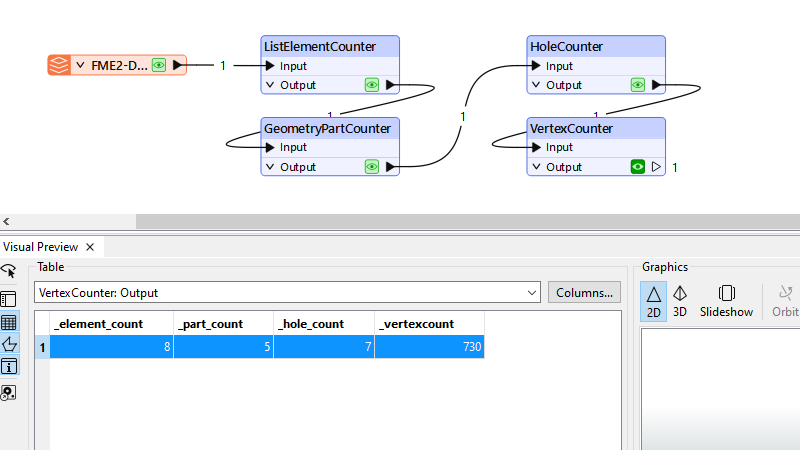The width and height of the screenshot is (800, 450).
Task: Inspect cached features on HoleCounter Output
Action: pos(638,86)
